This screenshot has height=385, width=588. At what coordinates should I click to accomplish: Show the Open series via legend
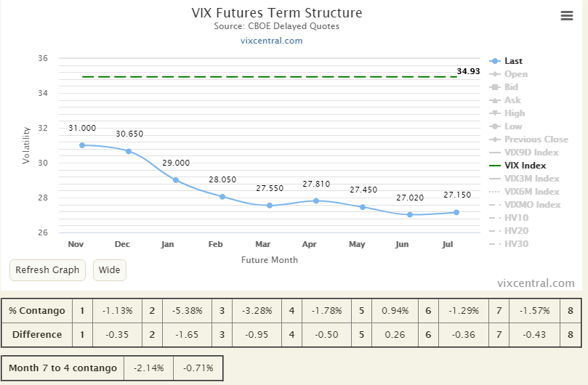click(x=515, y=74)
